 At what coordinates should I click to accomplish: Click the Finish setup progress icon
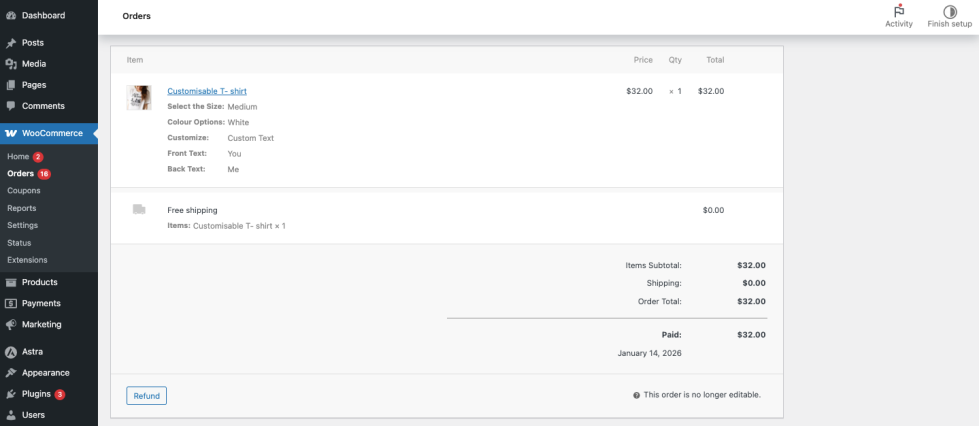click(x=950, y=11)
